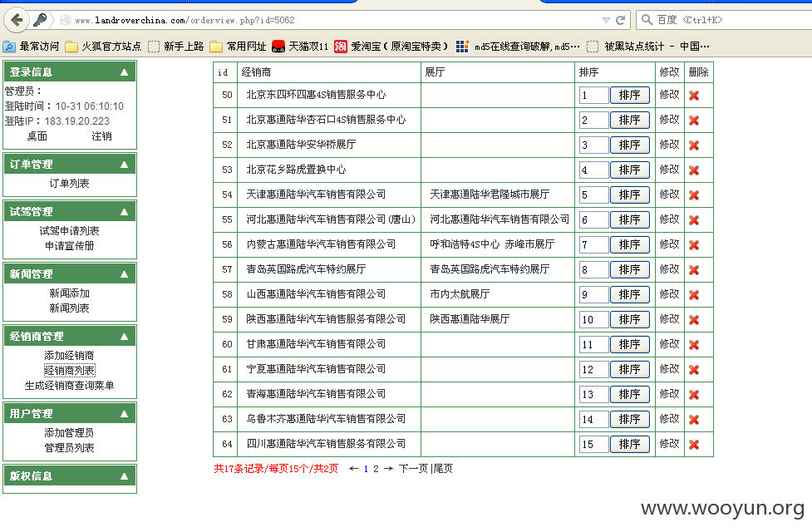Screen dimensions: 812x532
Task: Open 经销商列表 in sidebar
Action: tap(69, 371)
